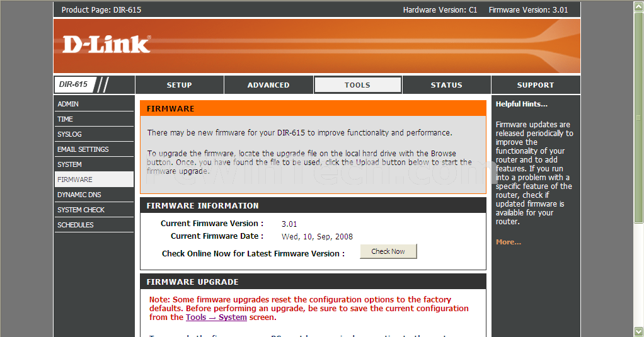The image size is (644, 337).
Task: Open SYSLOG from the sidebar
Action: click(94, 134)
